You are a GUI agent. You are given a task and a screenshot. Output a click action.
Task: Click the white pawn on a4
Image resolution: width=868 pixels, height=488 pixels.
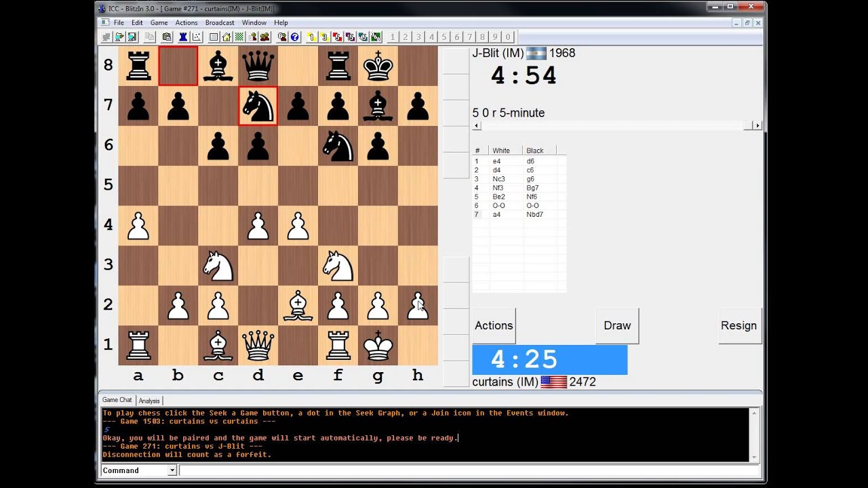click(x=138, y=225)
